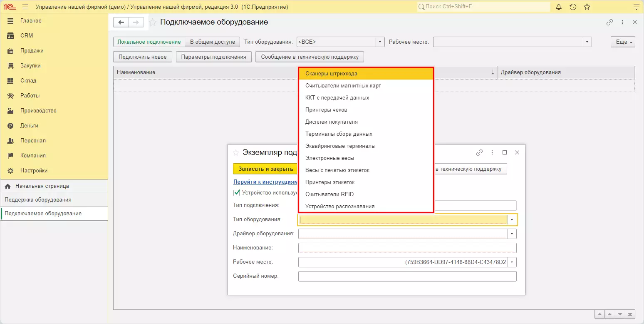Expand the Рабочее место filter dropdown
The height and width of the screenshot is (324, 644).
(587, 42)
